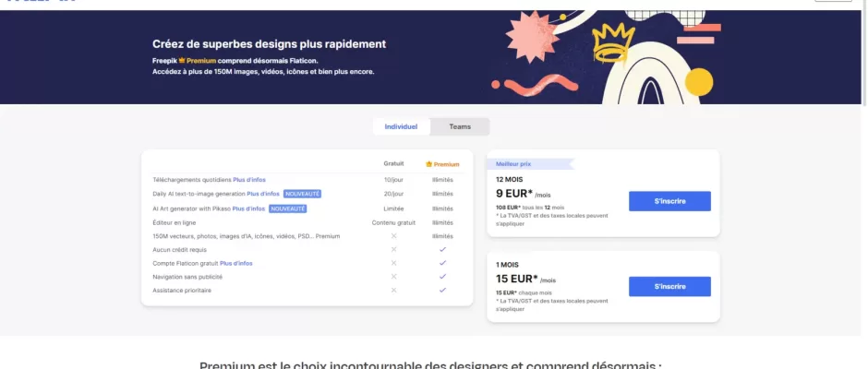868x369 pixels.
Task: Click the Aucun crédit requis row label
Action: [x=179, y=249]
